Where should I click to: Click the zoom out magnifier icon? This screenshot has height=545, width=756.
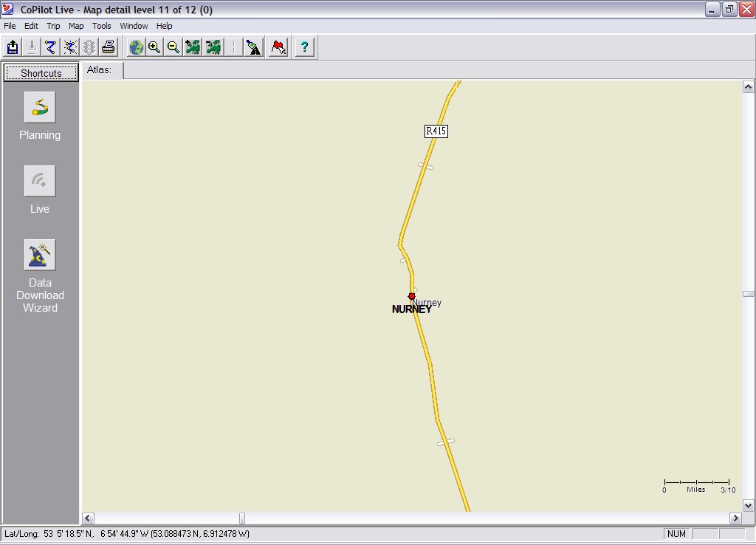click(x=173, y=47)
